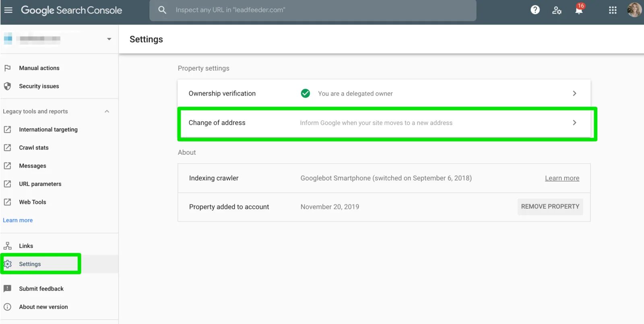
Task: Expand the Ownership verification row
Action: pos(384,93)
